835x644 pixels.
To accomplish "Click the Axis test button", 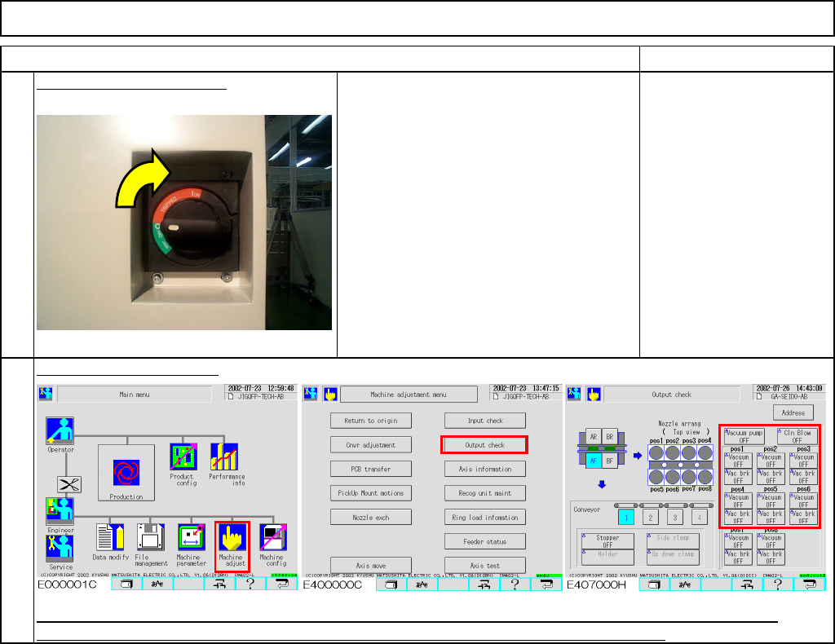I will 485,565.
